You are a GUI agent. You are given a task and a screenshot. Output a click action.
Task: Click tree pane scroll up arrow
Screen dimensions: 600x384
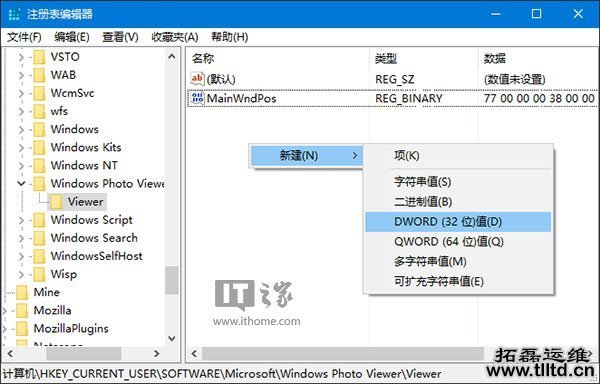pos(172,57)
